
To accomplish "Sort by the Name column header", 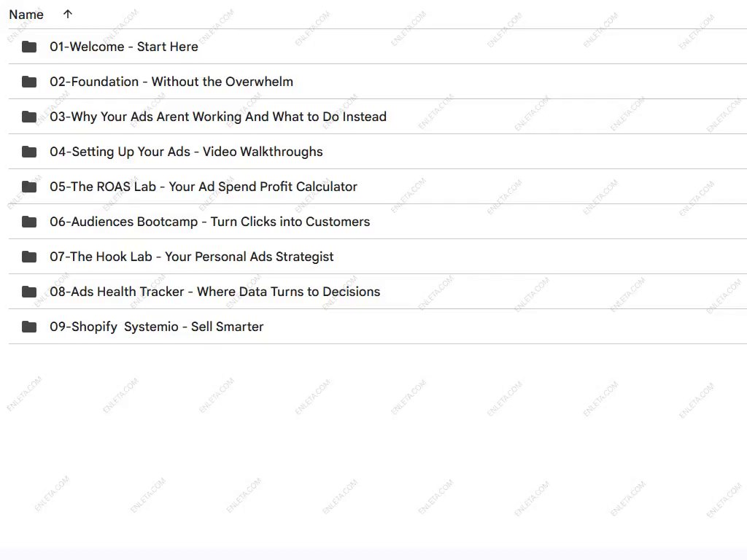I will pyautogui.click(x=26, y=15).
